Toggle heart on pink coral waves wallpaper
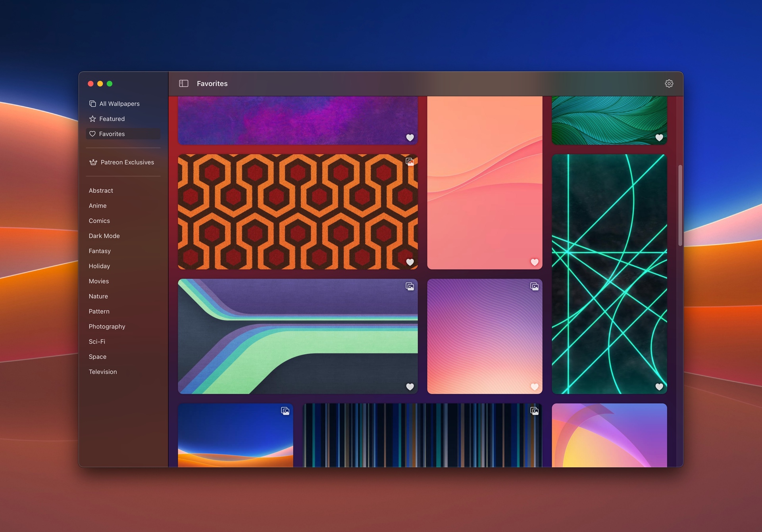Viewport: 762px width, 532px height. (535, 262)
